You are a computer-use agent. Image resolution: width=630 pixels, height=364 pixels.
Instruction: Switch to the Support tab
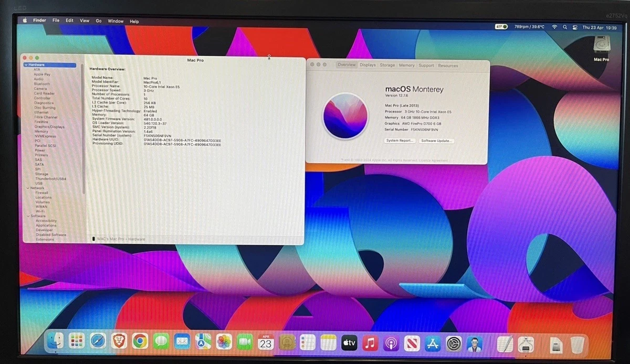tap(426, 66)
